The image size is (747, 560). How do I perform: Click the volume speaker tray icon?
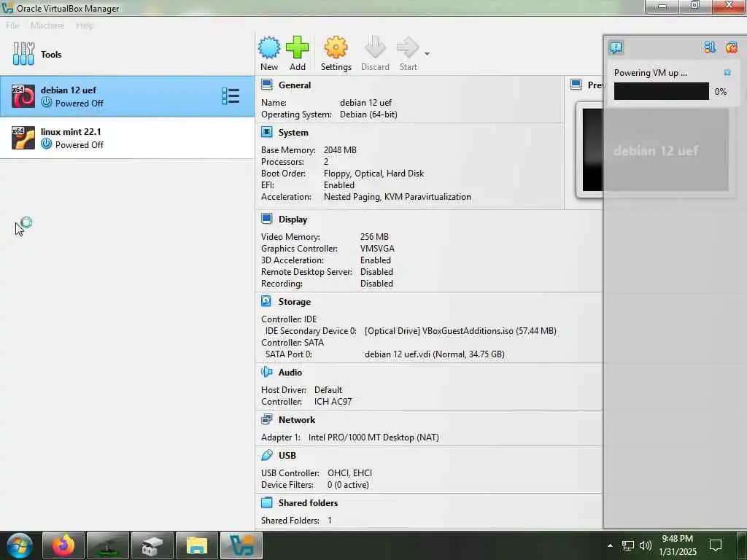[646, 545]
